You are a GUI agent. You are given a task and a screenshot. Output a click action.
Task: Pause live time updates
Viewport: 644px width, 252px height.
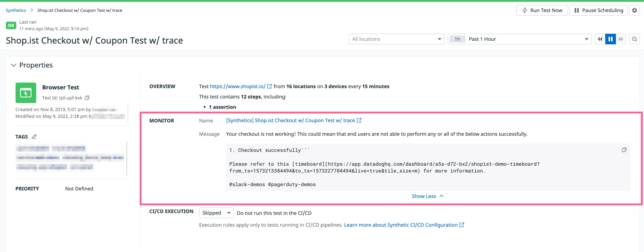pyautogui.click(x=610, y=39)
